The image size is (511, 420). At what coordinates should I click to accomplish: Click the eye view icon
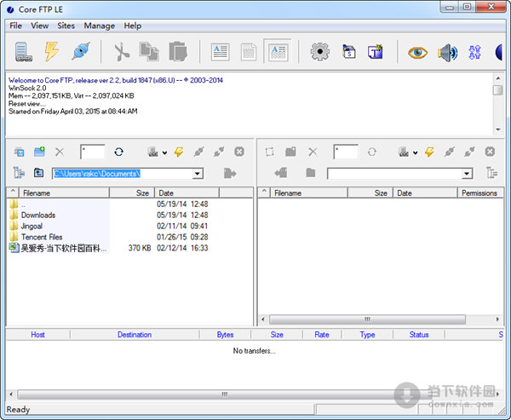417,53
